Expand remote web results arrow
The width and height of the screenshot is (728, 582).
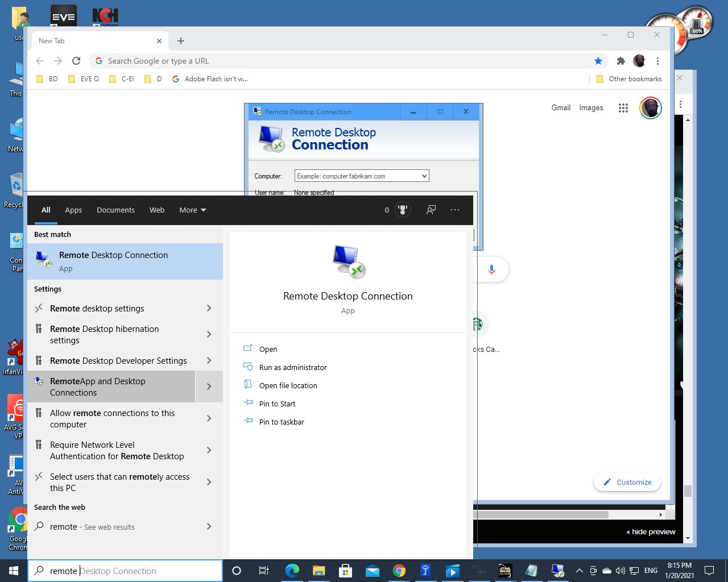pyautogui.click(x=209, y=526)
